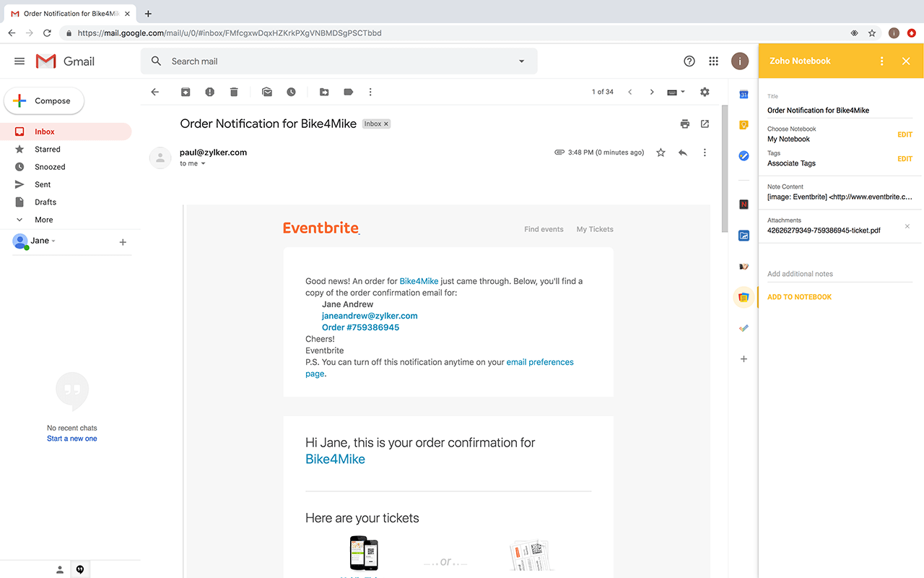Open the Bike4Mike link in the email
The width and height of the screenshot is (924, 578).
point(419,280)
